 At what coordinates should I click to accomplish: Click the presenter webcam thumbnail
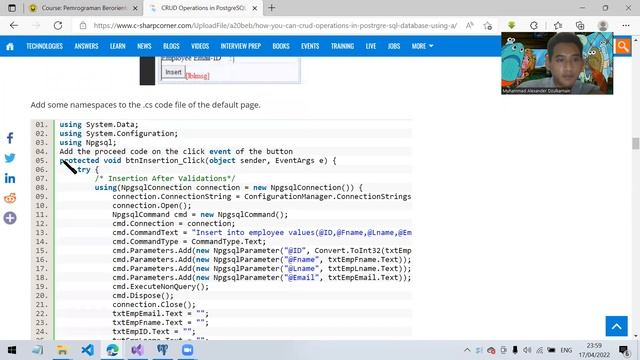557,64
